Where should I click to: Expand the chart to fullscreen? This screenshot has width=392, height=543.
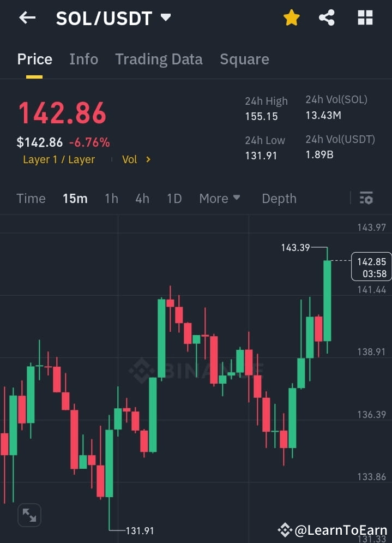click(29, 515)
